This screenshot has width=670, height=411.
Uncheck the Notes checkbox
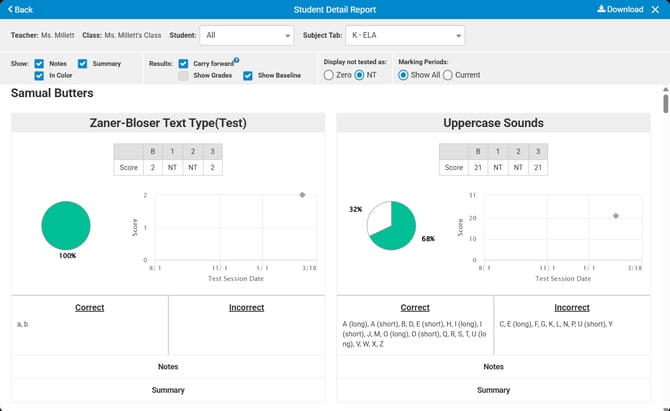[x=39, y=63]
